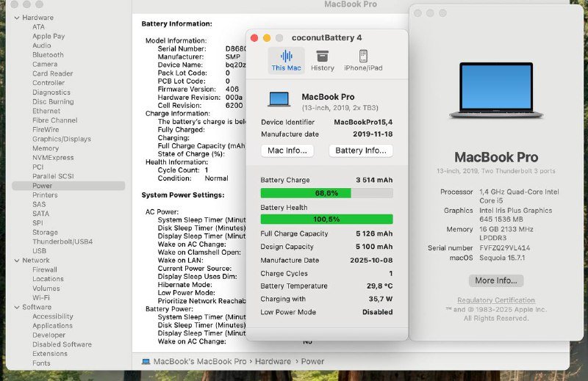Select Thunderbolt/USB4 in the sidebar

click(62, 242)
